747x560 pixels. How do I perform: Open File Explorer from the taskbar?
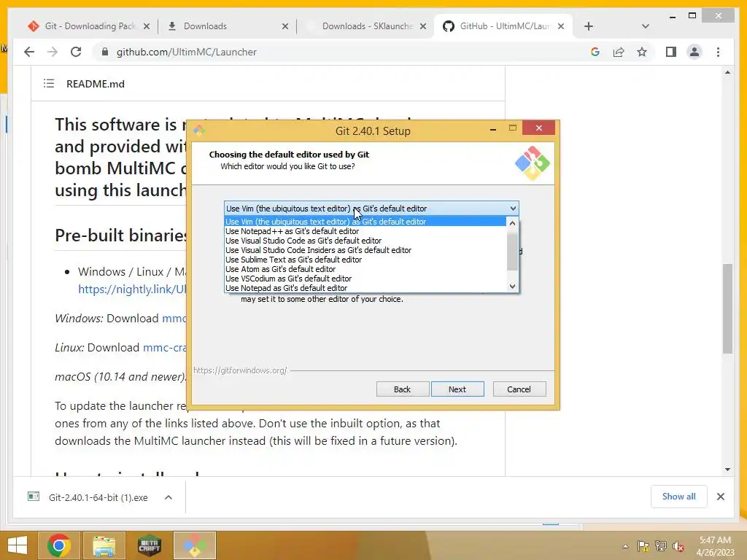[x=104, y=545]
